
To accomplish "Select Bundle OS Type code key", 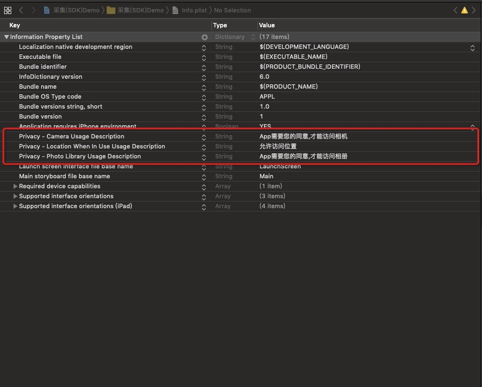I will click(50, 97).
